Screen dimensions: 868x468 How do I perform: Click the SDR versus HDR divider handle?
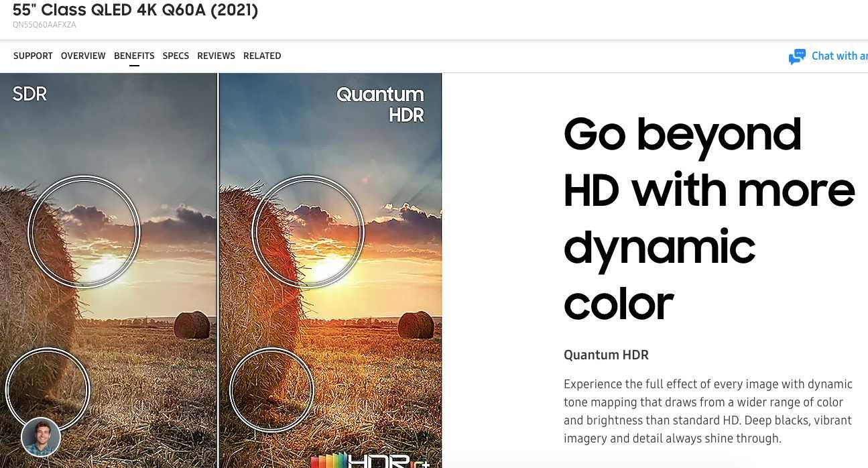pyautogui.click(x=218, y=270)
